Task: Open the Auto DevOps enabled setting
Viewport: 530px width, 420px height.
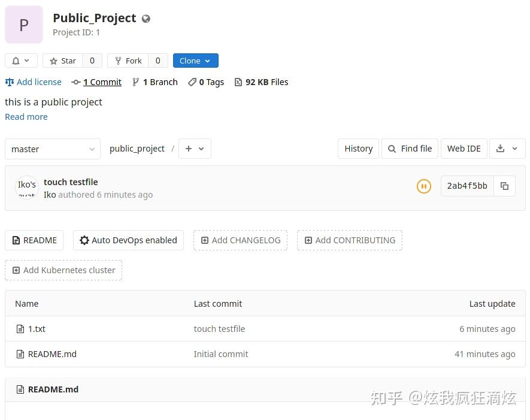Action: click(128, 240)
